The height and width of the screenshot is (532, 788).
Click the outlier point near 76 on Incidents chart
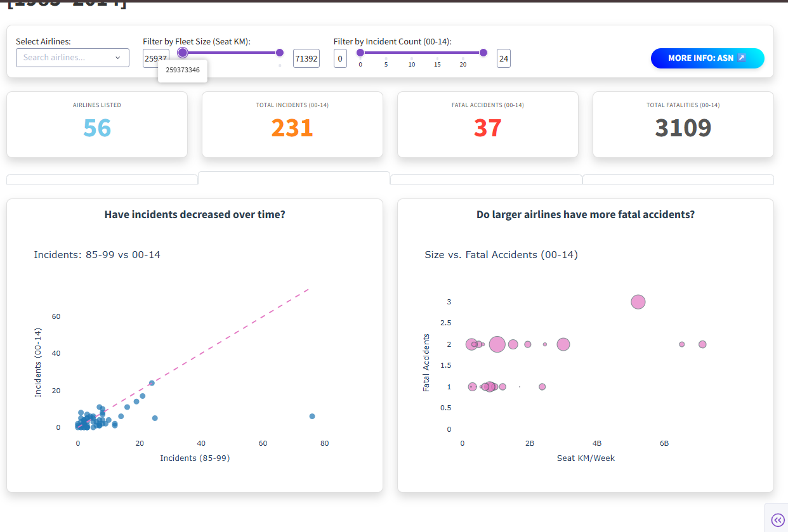[312, 416]
